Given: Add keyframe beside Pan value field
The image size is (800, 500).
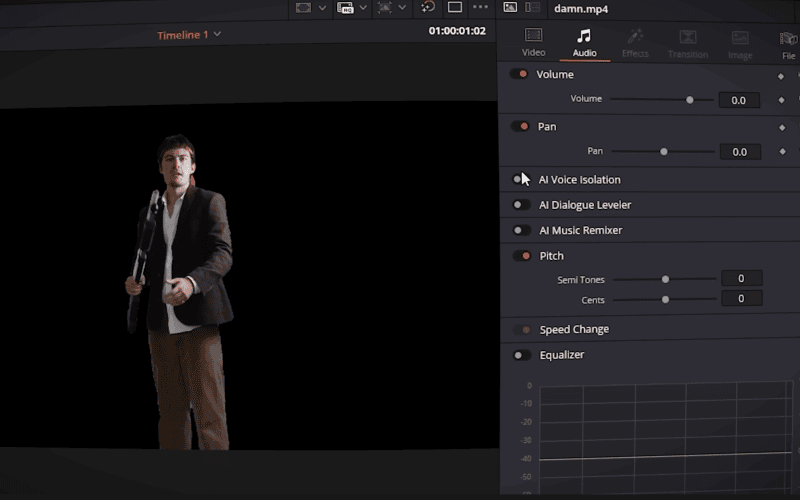Looking at the screenshot, I should [x=783, y=151].
